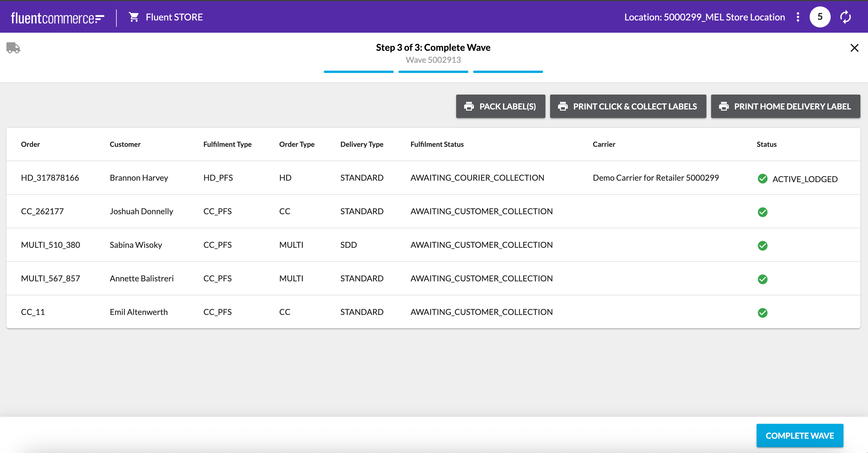Click the Fulfilment Status column header
The height and width of the screenshot is (453, 868).
click(x=437, y=144)
